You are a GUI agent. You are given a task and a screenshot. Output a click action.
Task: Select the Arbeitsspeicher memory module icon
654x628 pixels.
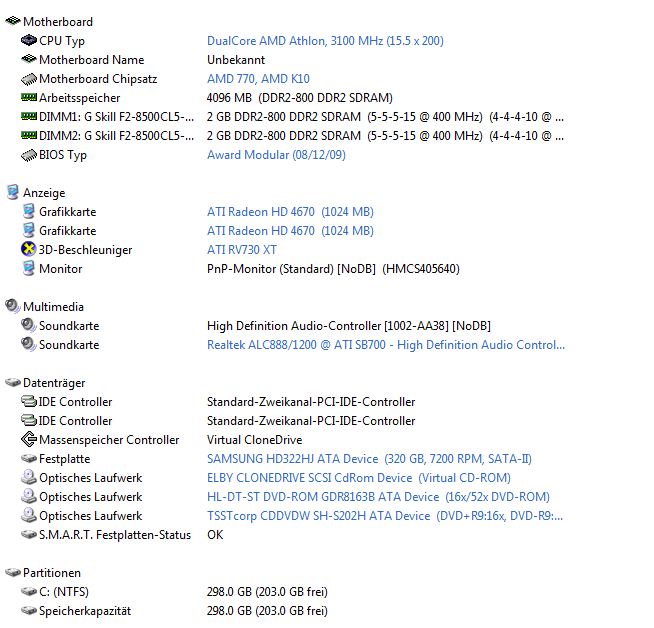[x=28, y=97]
